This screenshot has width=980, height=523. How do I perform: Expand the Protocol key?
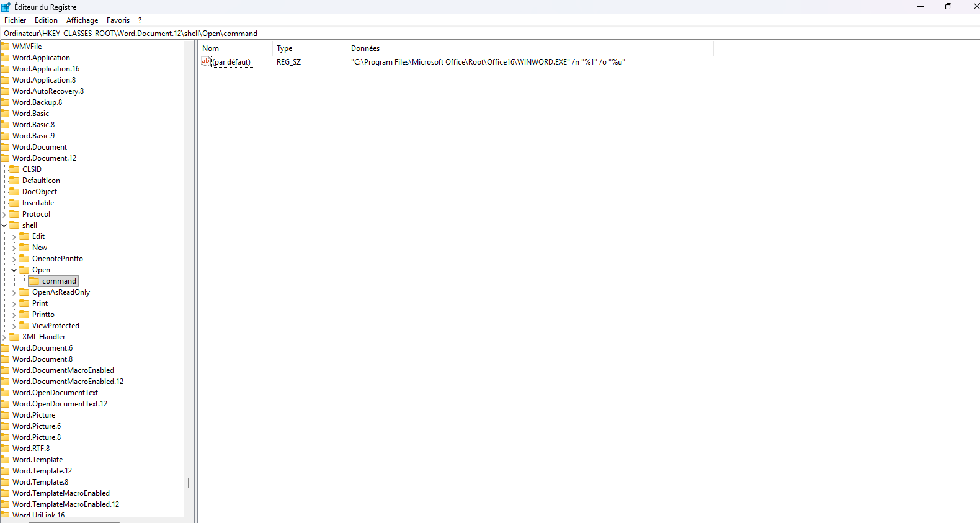point(4,214)
